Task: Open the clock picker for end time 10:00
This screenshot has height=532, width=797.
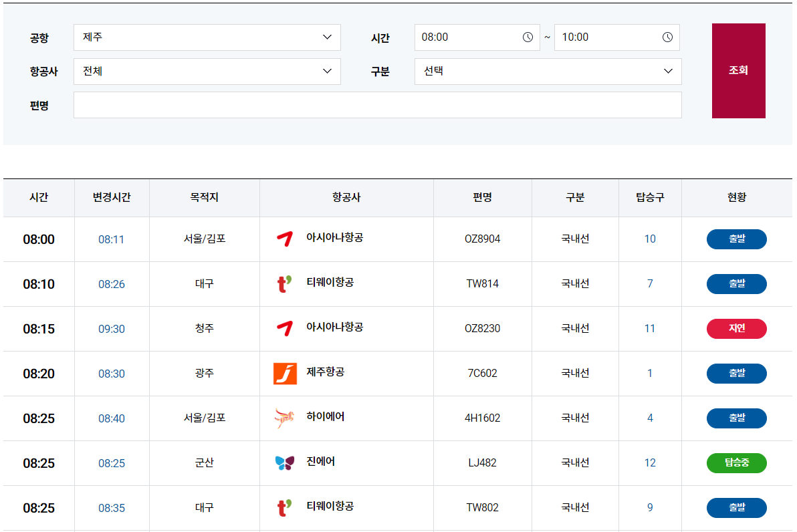Action: click(667, 37)
